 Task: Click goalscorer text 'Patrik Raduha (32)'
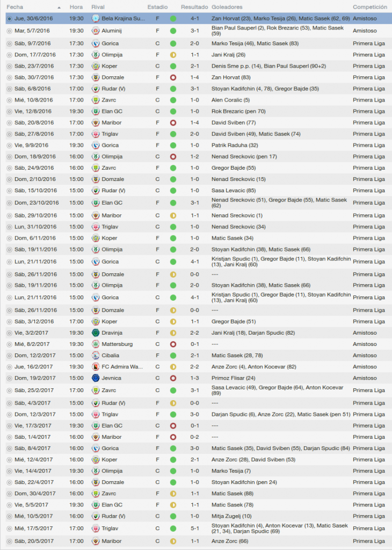(235, 145)
